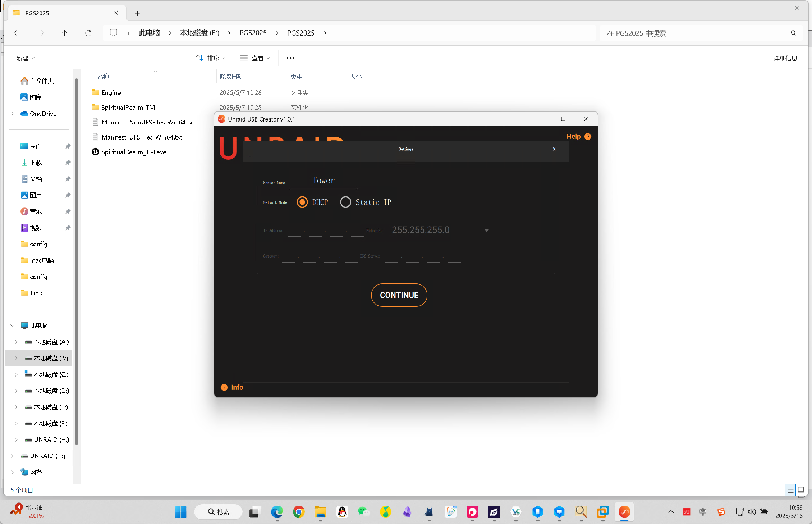This screenshot has width=812, height=524.
Task: Click the three-dots more options menu
Action: point(290,58)
